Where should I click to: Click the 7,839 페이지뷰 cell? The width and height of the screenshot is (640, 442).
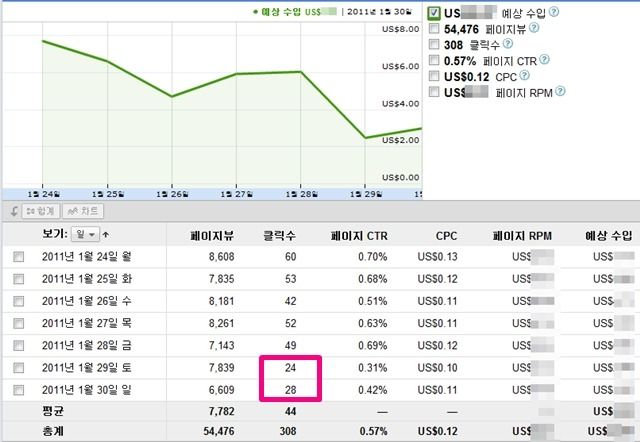click(x=221, y=368)
